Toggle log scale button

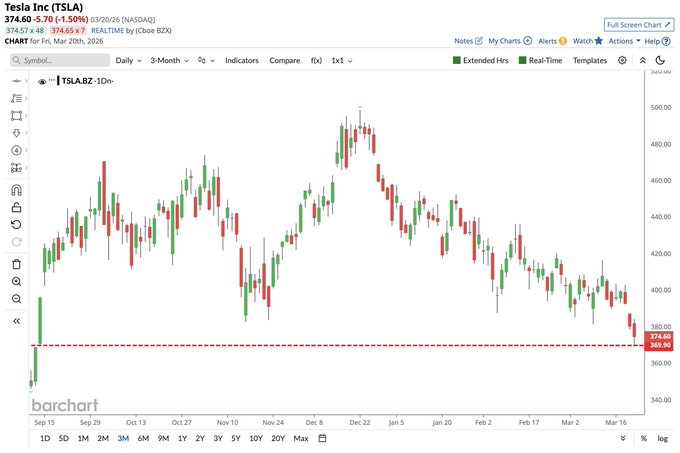[x=662, y=438]
